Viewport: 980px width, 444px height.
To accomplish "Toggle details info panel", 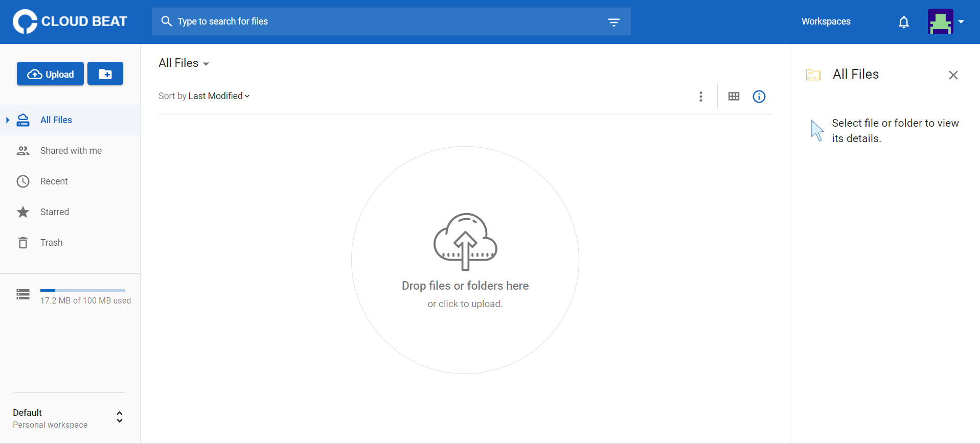I will coord(759,97).
